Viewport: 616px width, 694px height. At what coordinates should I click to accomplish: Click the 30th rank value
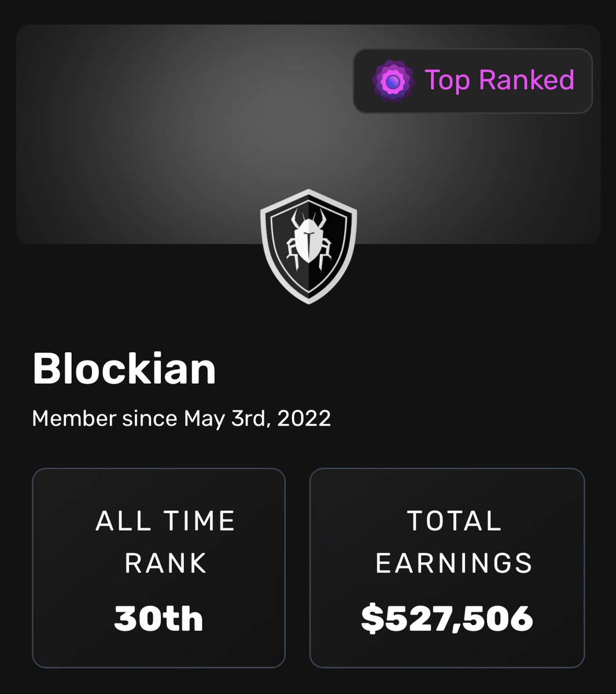point(158,618)
